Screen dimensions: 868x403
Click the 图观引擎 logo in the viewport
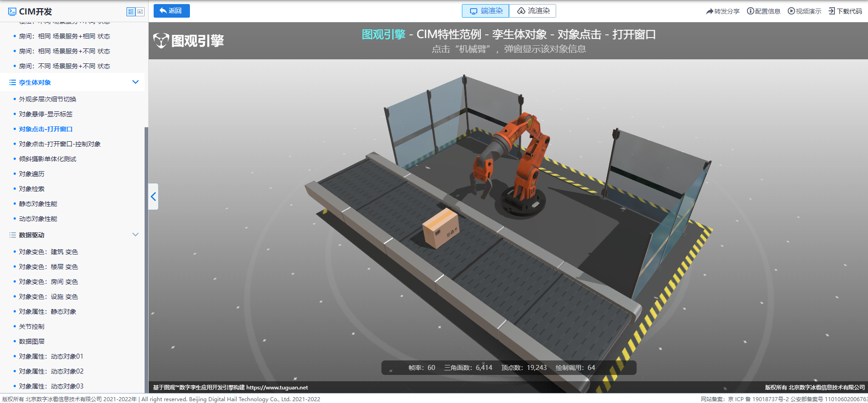189,41
